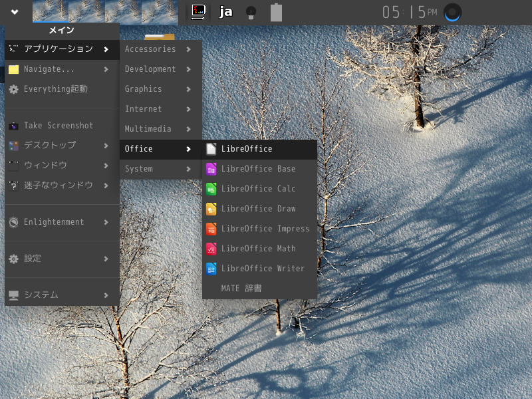Viewport: 532px width, 399px height.
Task: Expand the Development submenu arrow
Action: click(x=189, y=70)
